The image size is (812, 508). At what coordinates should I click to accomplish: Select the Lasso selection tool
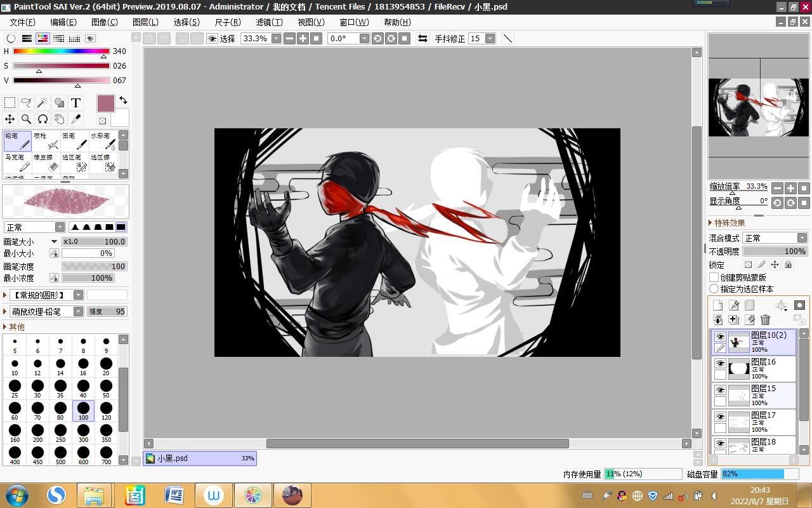[26, 102]
